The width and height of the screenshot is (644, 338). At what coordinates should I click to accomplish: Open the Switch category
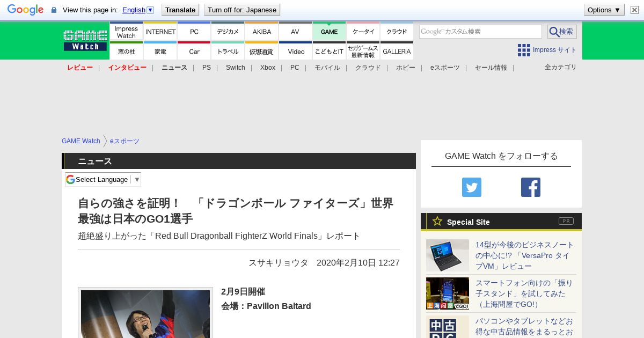[236, 68]
